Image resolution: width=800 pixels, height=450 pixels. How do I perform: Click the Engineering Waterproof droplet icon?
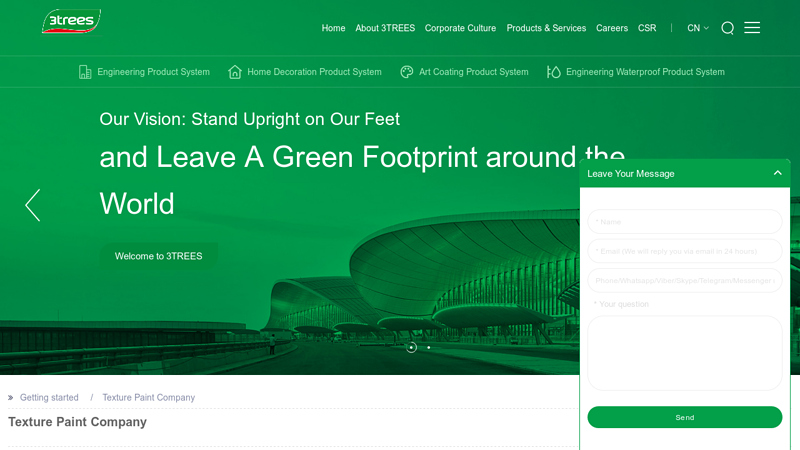pos(554,72)
